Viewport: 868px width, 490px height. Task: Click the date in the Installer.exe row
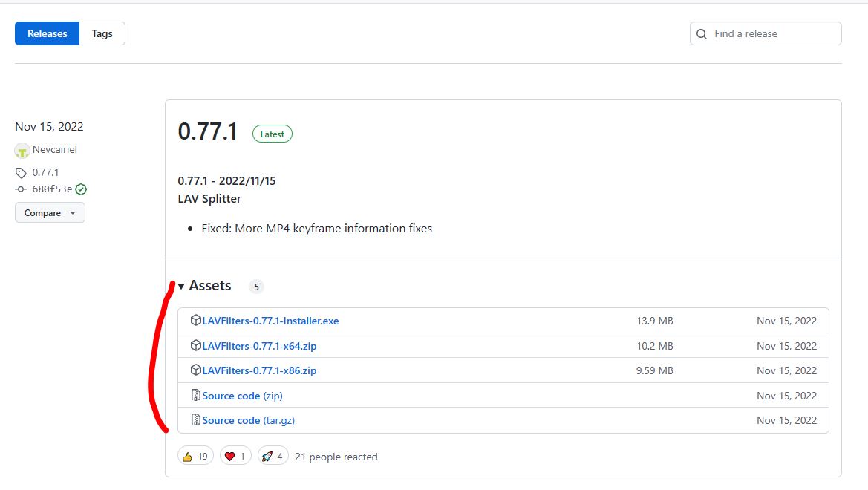point(786,321)
